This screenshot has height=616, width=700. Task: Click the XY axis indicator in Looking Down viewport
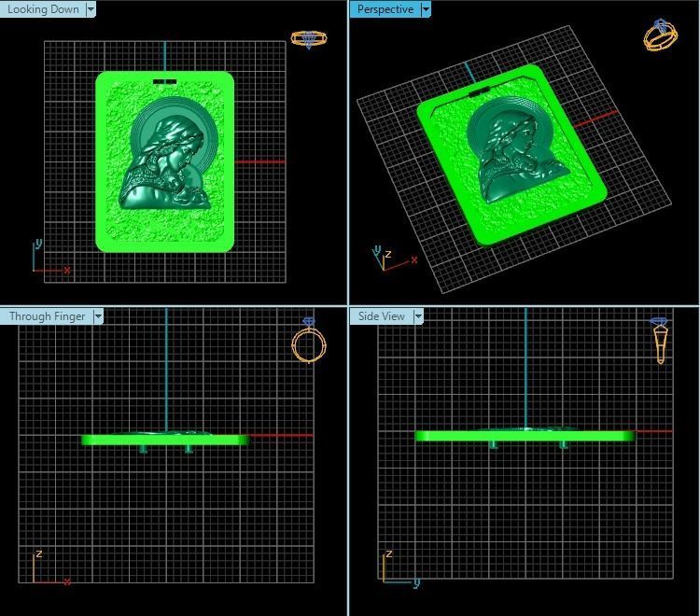point(50,257)
